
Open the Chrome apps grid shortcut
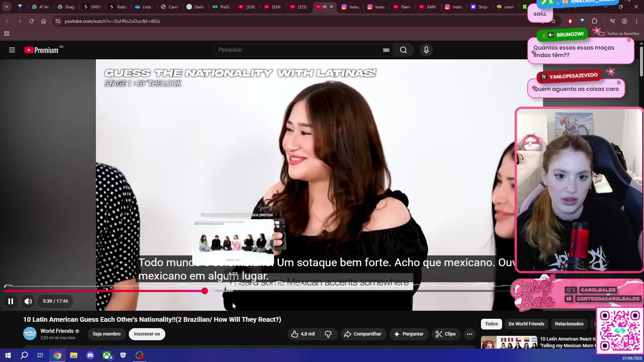7,34
